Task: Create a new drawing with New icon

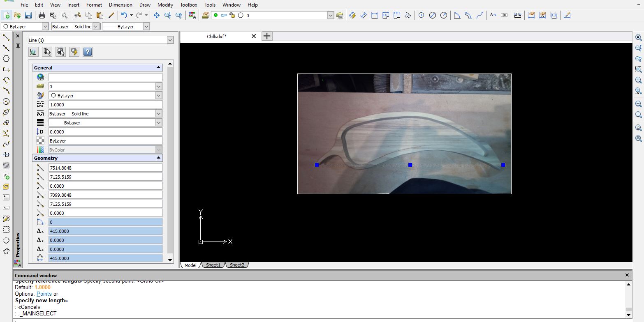Action: click(6, 15)
